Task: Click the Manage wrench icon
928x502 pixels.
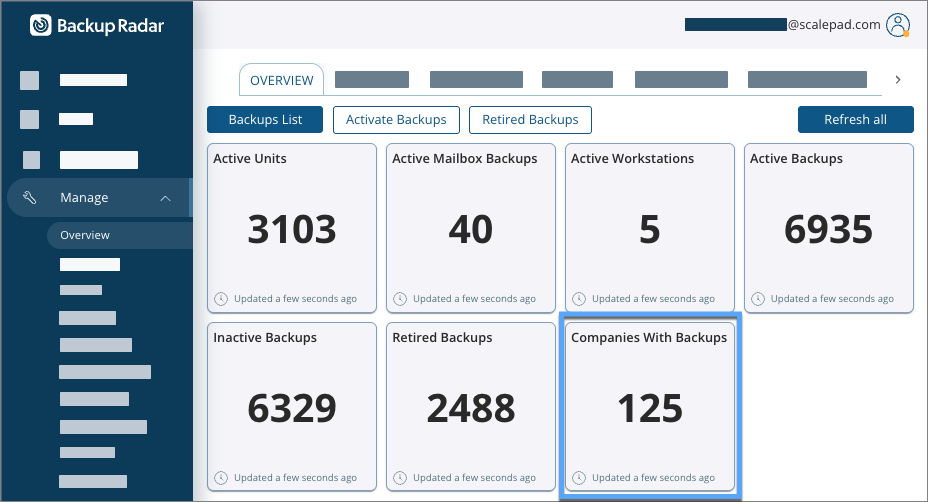Action: tap(30, 197)
